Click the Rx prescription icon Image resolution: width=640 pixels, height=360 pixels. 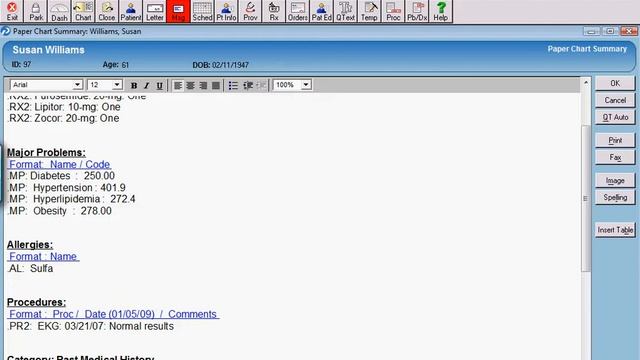coord(274,11)
